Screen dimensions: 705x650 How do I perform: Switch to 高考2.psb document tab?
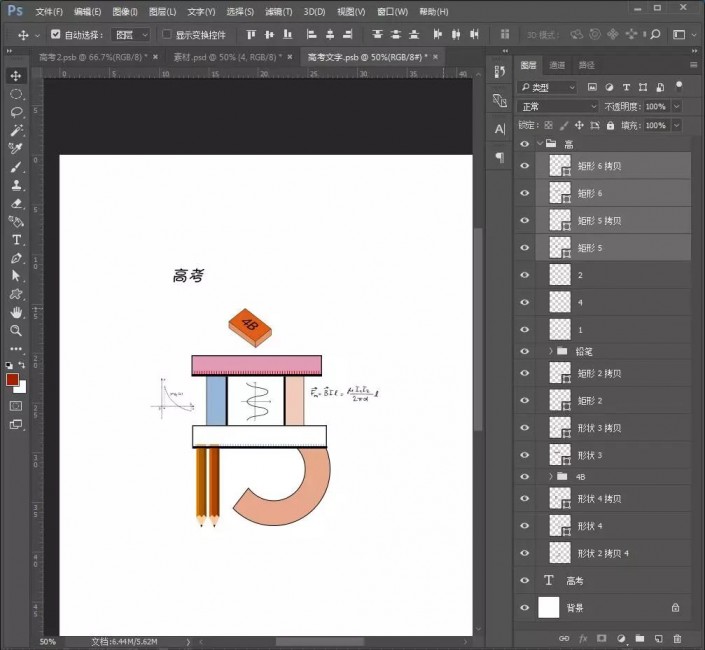[x=93, y=57]
